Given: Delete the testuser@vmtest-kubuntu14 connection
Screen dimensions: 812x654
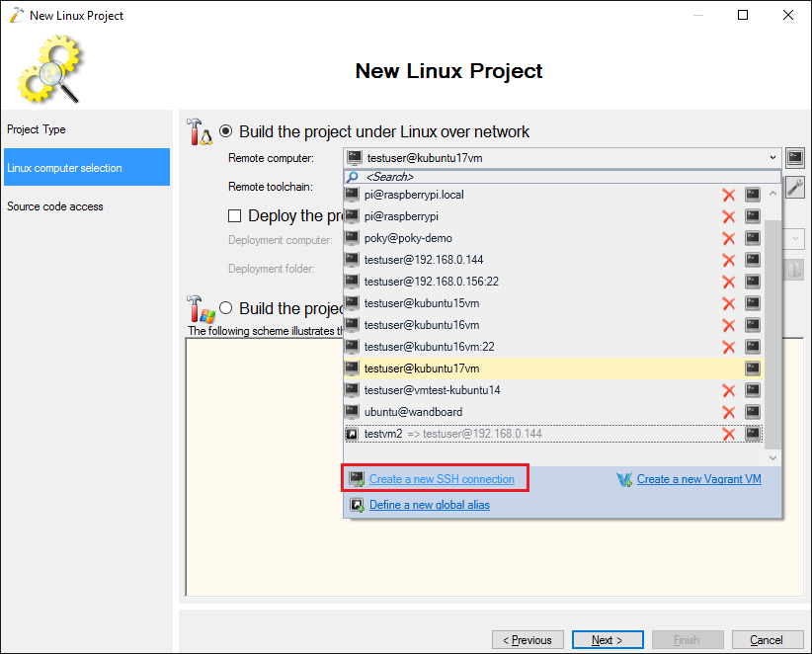Looking at the screenshot, I should tap(729, 391).
